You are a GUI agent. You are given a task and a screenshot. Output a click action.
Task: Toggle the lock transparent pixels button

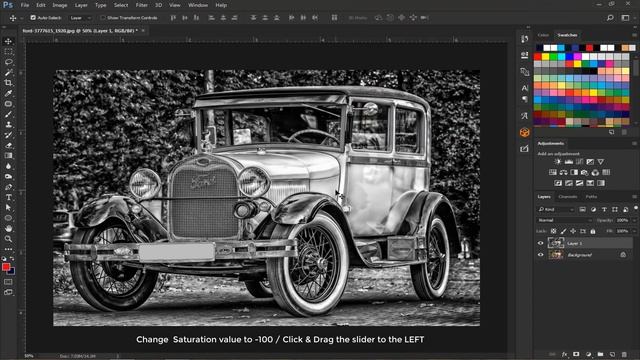tap(553, 231)
